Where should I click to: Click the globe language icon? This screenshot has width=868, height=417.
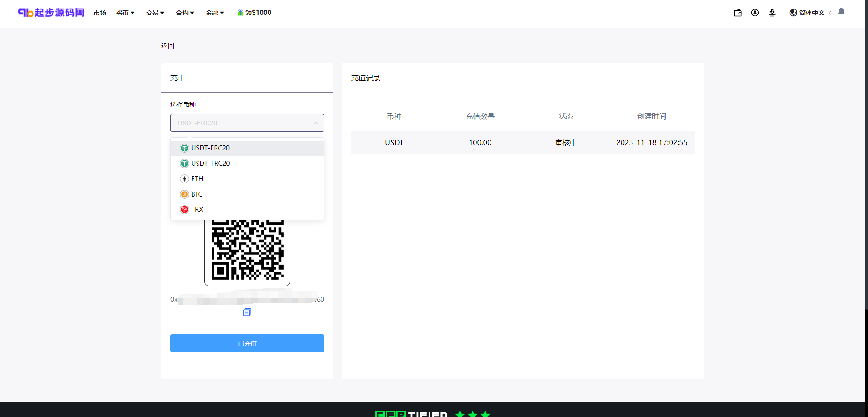pos(793,13)
